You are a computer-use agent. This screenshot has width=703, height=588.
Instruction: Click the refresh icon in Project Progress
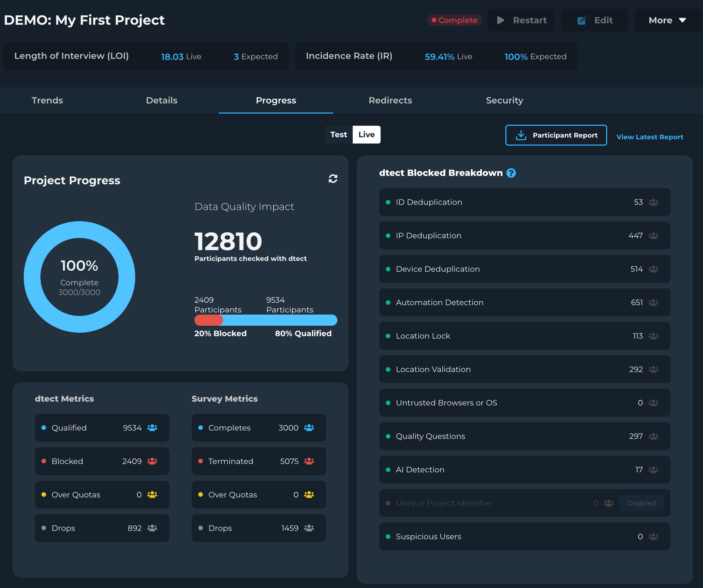pos(333,179)
